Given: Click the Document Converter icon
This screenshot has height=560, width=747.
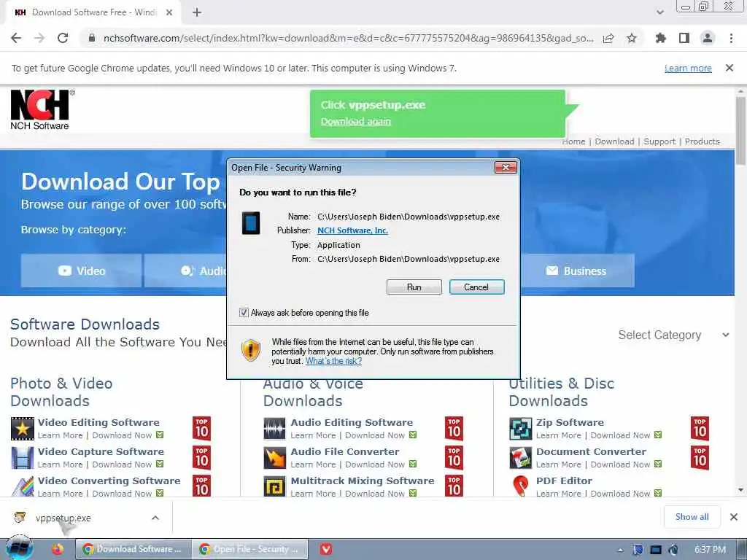Looking at the screenshot, I should [520, 458].
